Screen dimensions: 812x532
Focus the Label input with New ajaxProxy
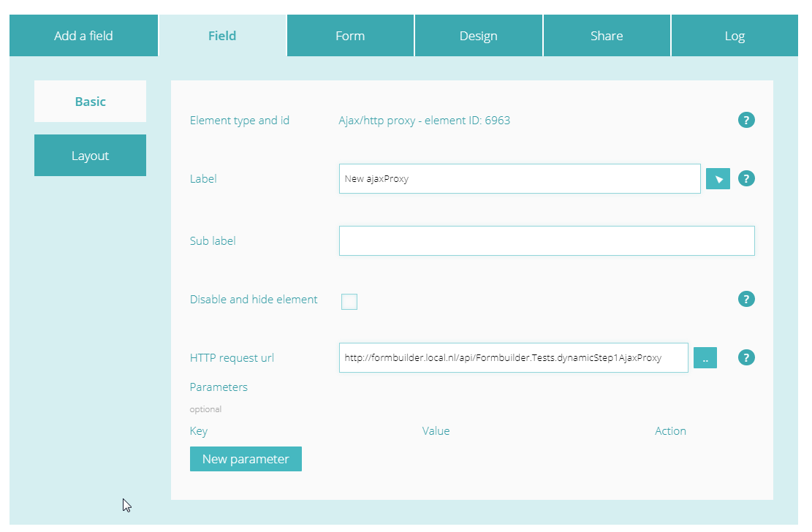click(520, 179)
